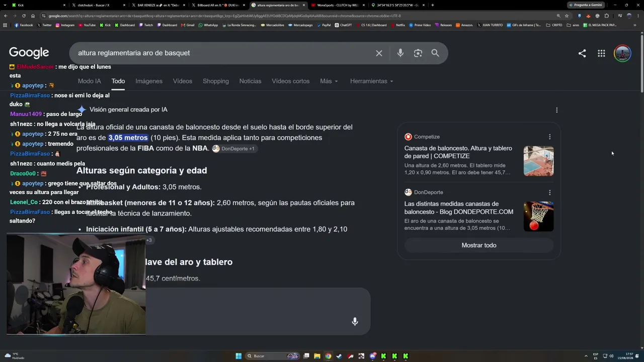644x362 pixels.
Task: Open a new browser tab
Action: point(433,5)
